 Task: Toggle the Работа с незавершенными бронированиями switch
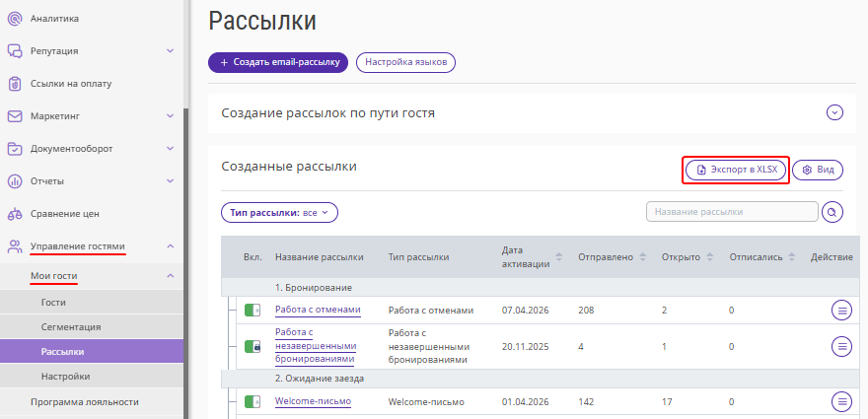tap(253, 346)
